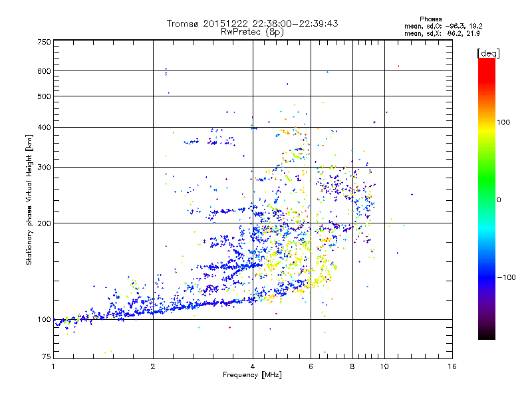Image resolution: width=532 pixels, height=399 pixels.
Task: Click the x-axis tick label '16'
Action: 452,366
